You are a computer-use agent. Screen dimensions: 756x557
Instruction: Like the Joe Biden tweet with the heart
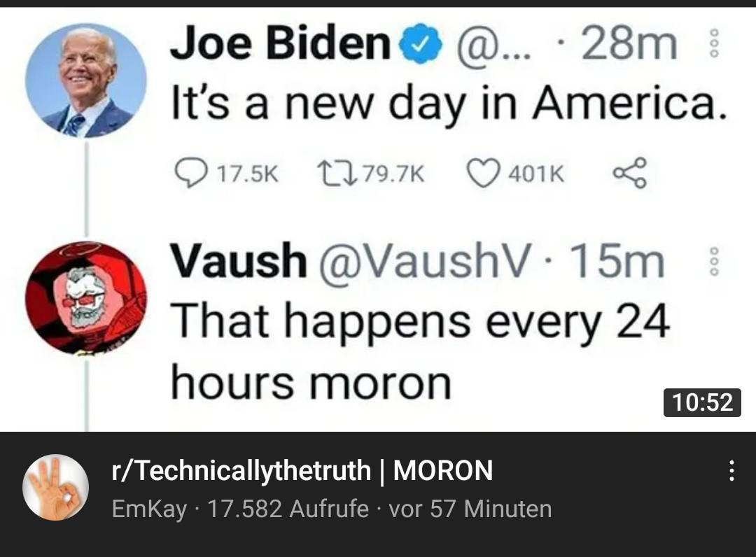(482, 174)
